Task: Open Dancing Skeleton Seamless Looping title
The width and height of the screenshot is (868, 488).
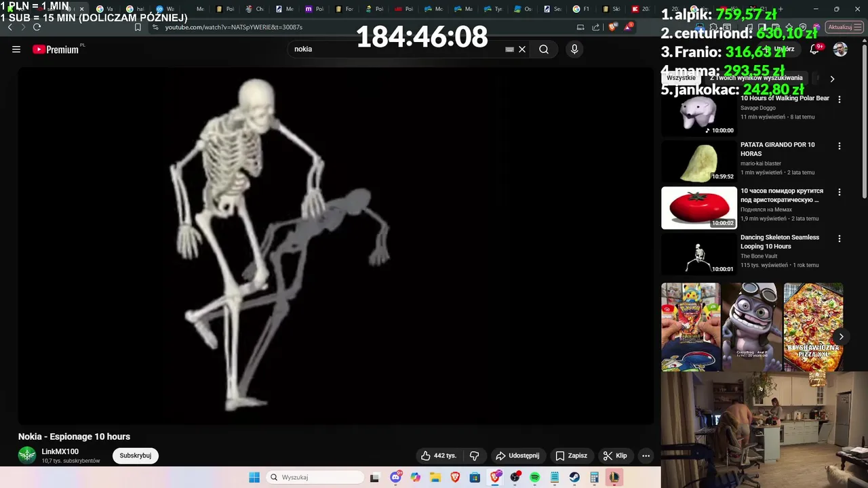Action: [780, 242]
